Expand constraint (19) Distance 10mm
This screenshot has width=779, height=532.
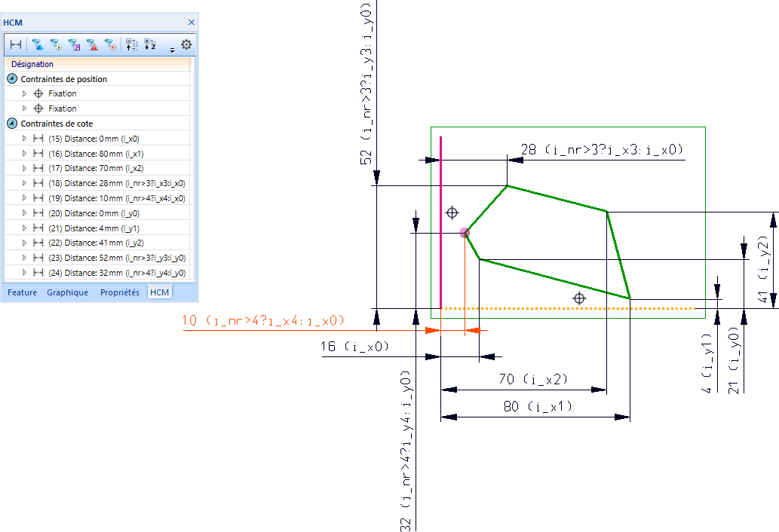(x=24, y=198)
